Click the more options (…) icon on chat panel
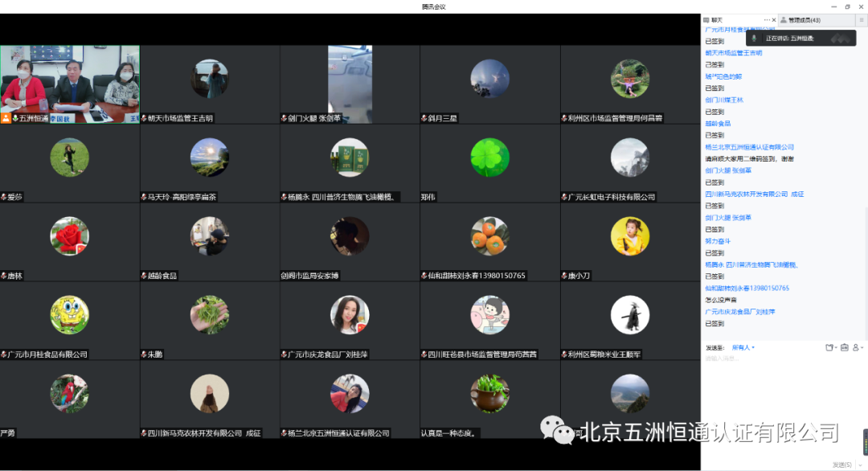This screenshot has width=868, height=471. pos(767,18)
